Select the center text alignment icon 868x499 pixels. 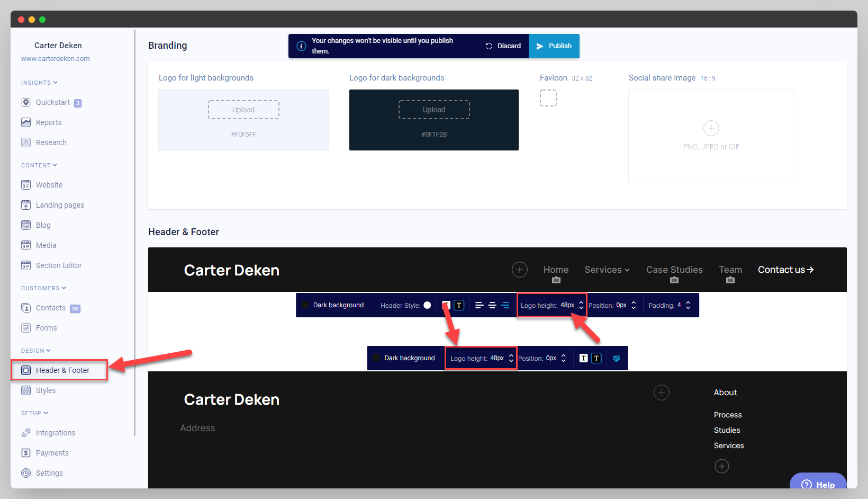tap(492, 305)
